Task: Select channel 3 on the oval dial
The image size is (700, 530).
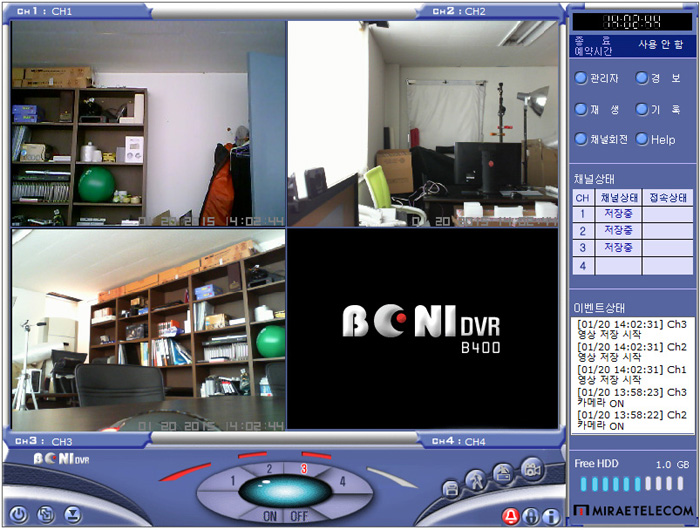Action: (304, 469)
